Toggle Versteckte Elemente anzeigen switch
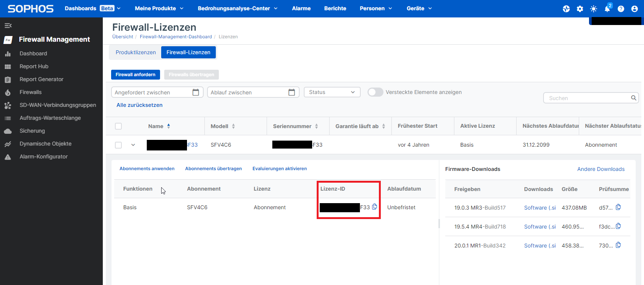Viewport: 644px width, 285px height. click(x=375, y=92)
